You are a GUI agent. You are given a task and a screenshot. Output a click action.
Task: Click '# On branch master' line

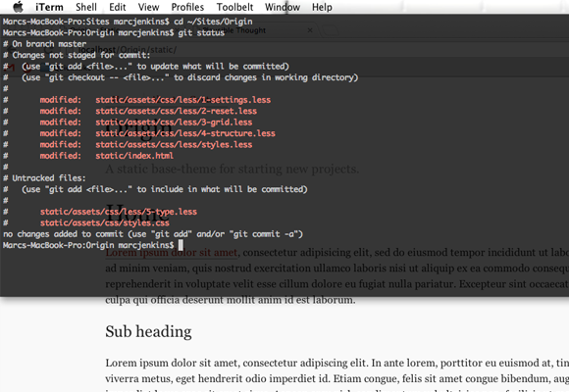pos(44,44)
